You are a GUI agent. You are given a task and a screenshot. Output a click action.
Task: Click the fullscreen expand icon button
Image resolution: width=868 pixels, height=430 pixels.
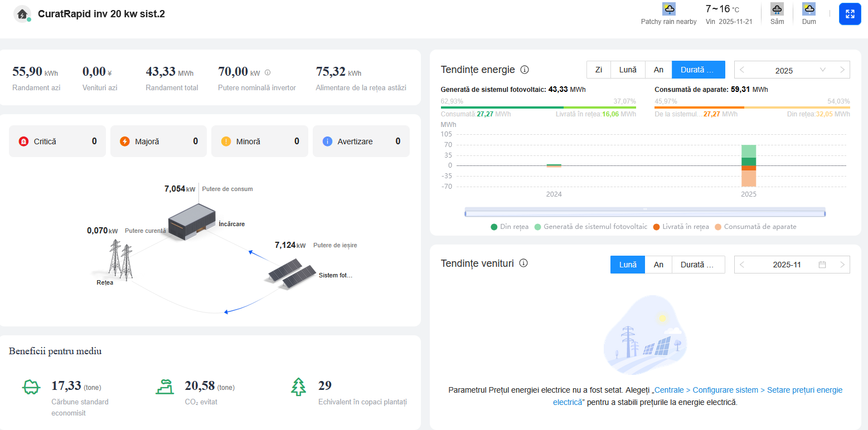pyautogui.click(x=850, y=14)
